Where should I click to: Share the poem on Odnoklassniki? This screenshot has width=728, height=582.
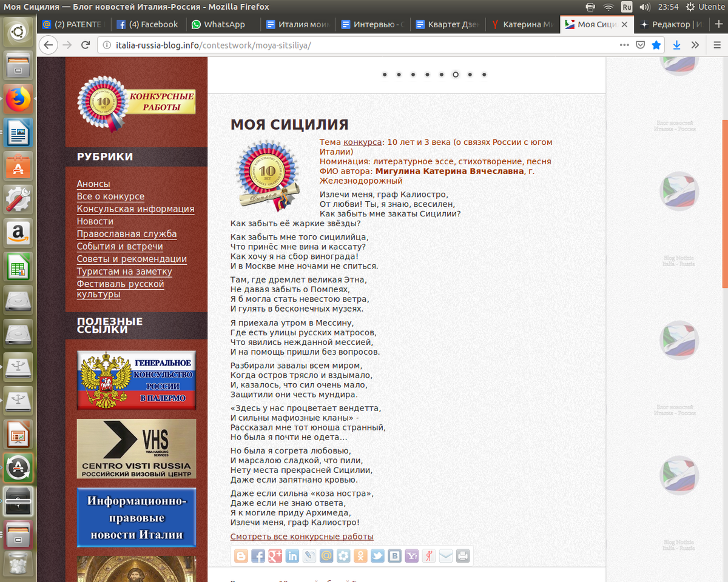click(360, 556)
